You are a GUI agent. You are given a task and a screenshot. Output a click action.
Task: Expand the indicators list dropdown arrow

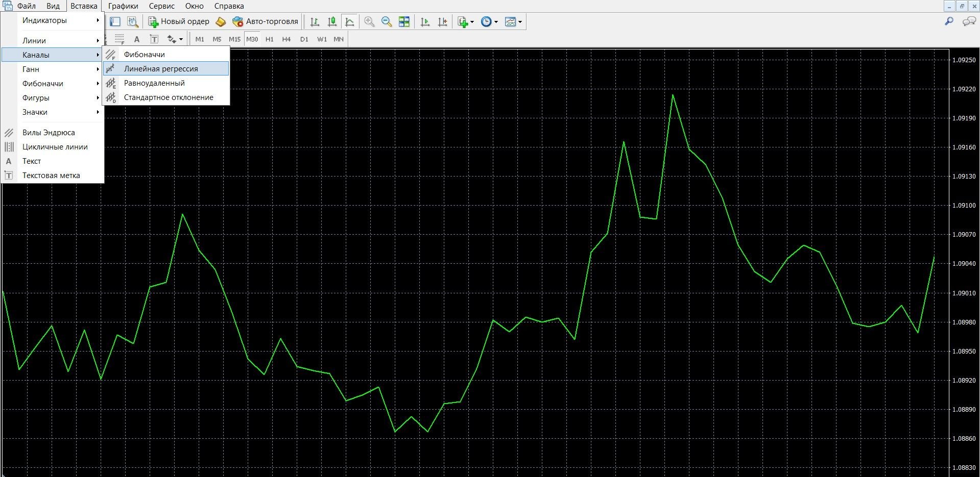(472, 22)
